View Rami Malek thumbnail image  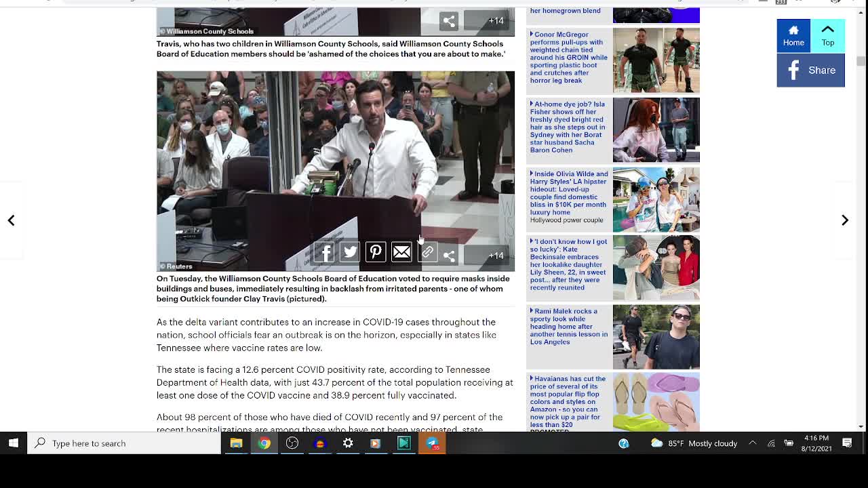pos(656,337)
